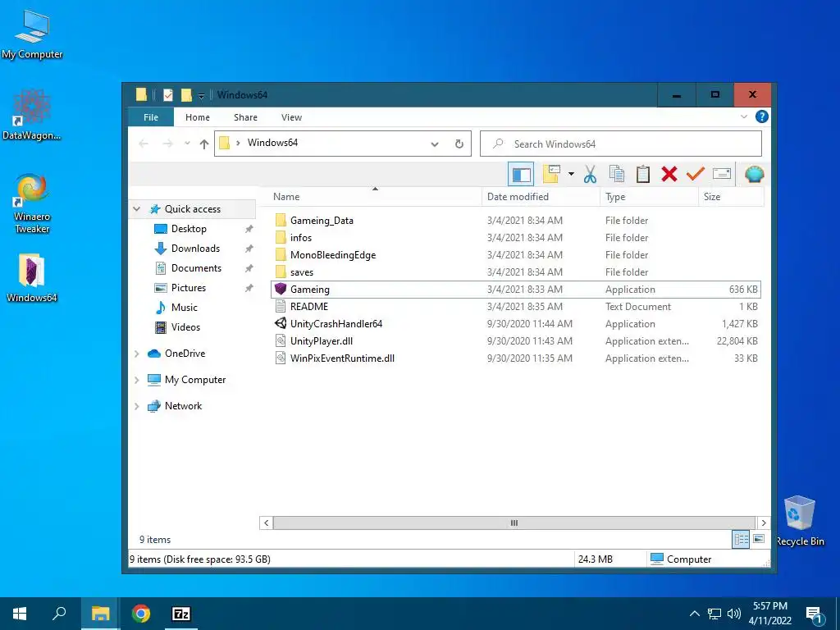Switch to the Home tab

coord(198,117)
